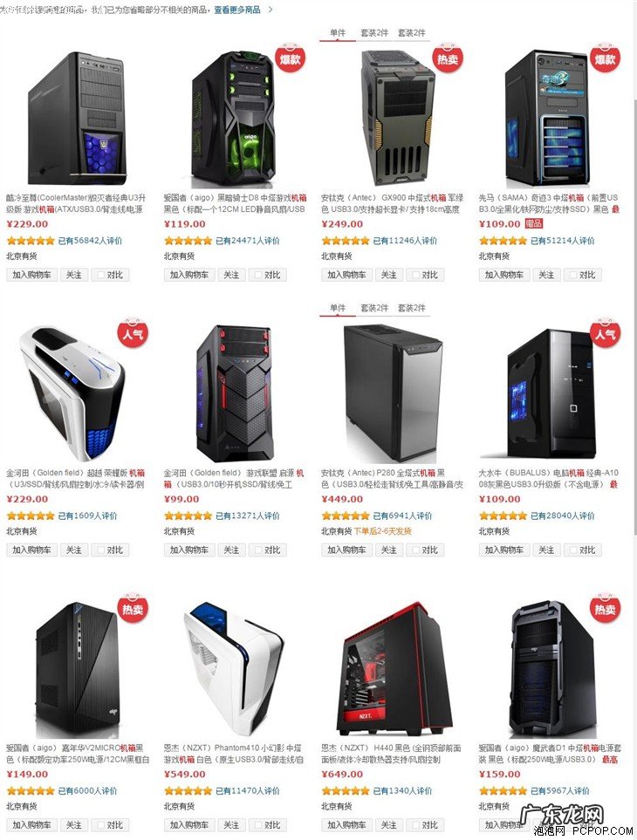637x840 pixels.
Task: Add CoolerMaster case with 加入购物车 button
Action: [31, 275]
